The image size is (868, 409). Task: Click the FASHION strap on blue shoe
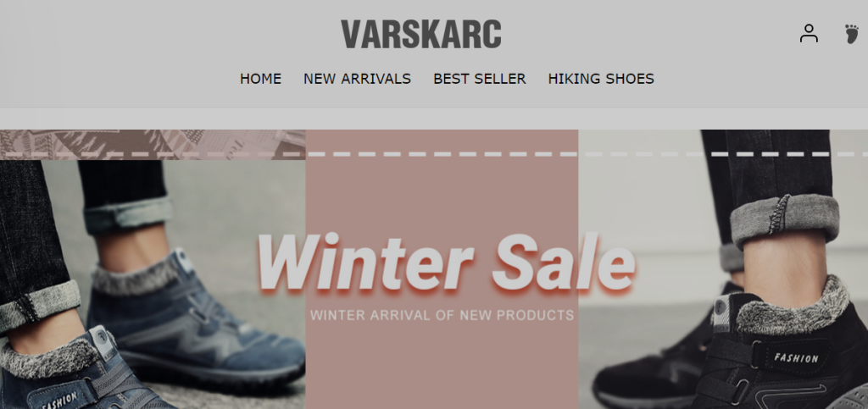pos(60,400)
